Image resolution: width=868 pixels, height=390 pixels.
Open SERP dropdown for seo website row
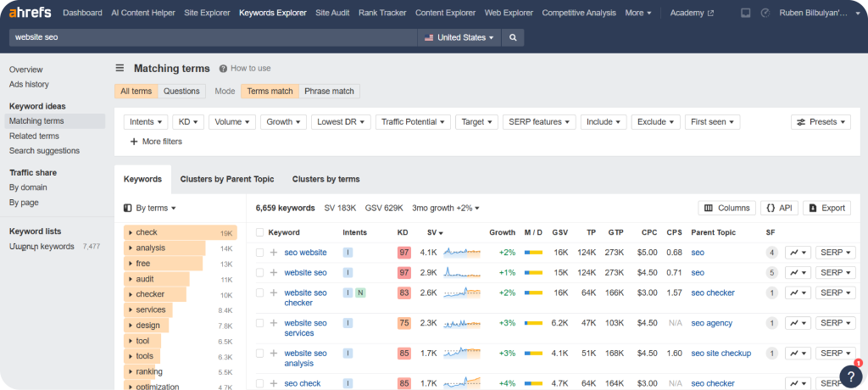coord(835,253)
